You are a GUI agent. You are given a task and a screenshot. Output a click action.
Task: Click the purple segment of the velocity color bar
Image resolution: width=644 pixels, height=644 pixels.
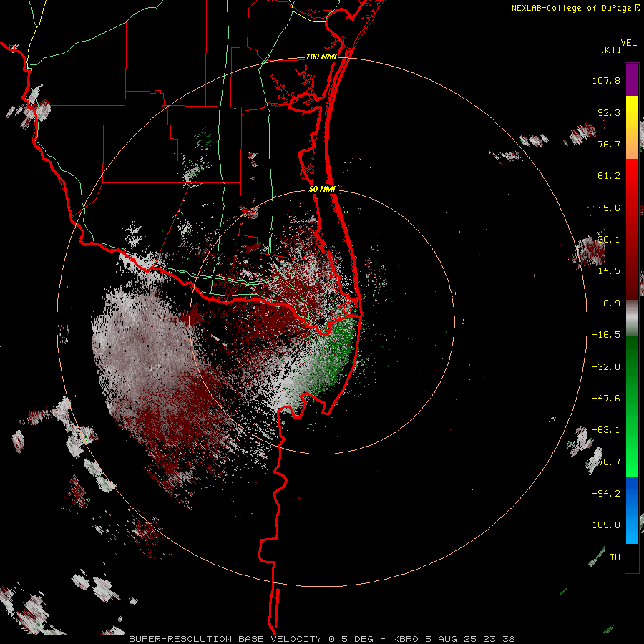(x=632, y=79)
